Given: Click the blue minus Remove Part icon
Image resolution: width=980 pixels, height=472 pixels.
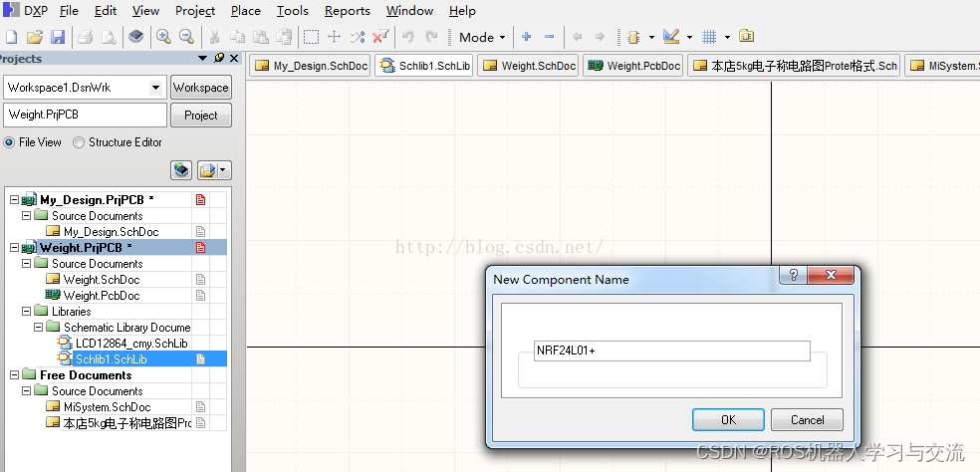Looking at the screenshot, I should click(550, 37).
